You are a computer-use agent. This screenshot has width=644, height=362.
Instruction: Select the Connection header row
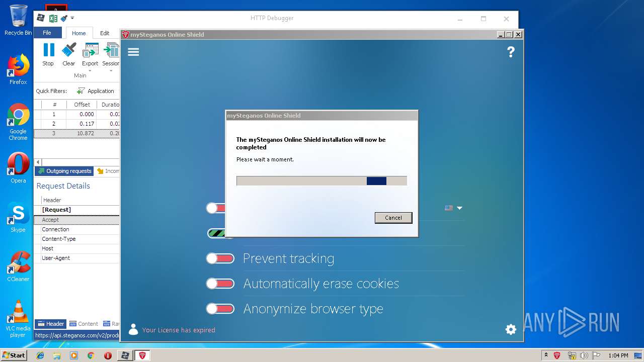(76, 229)
